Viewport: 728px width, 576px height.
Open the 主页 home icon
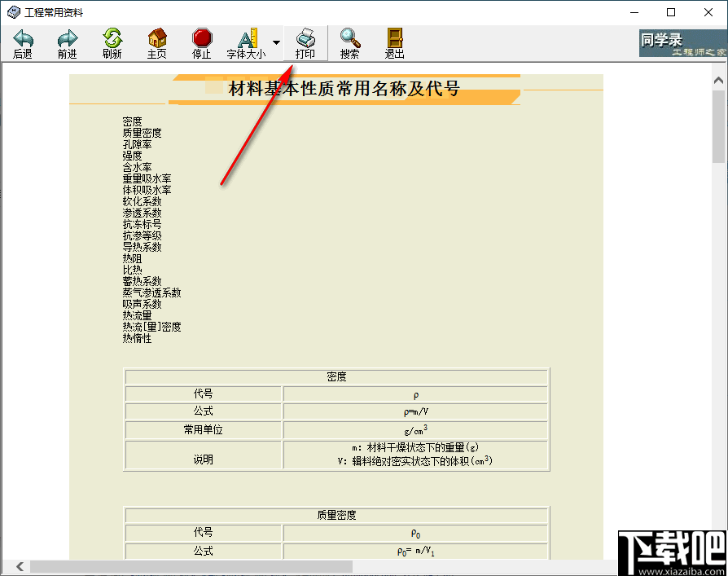coord(157,44)
